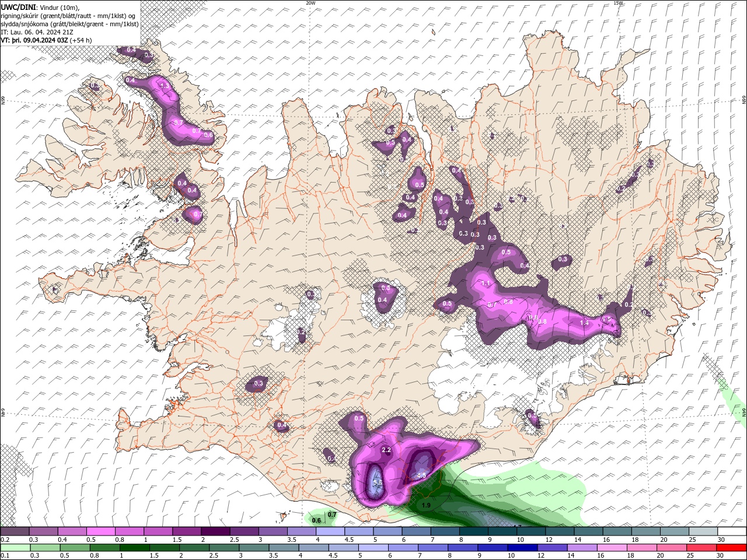Screen dimensions: 747x560
Task: Click the periwinkle 5 rain legend swatch
Action: 373,547
